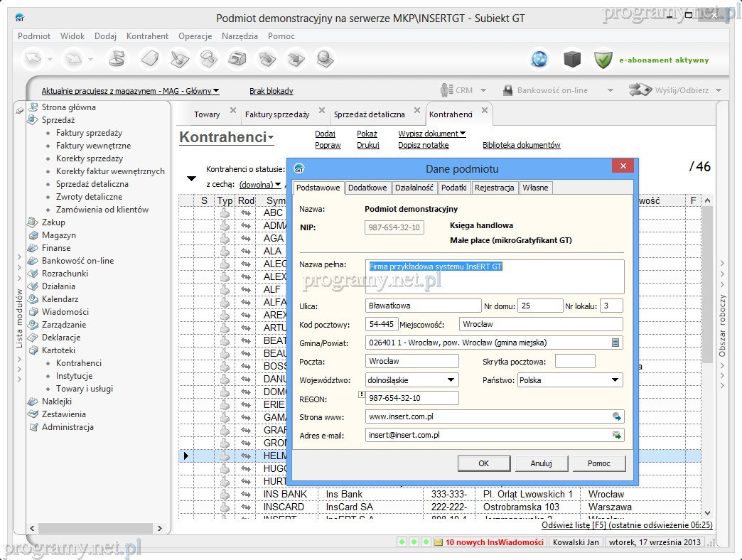Click the Wyślij/Odbierz arrows icon
The width and height of the screenshot is (742, 560).
click(x=640, y=90)
